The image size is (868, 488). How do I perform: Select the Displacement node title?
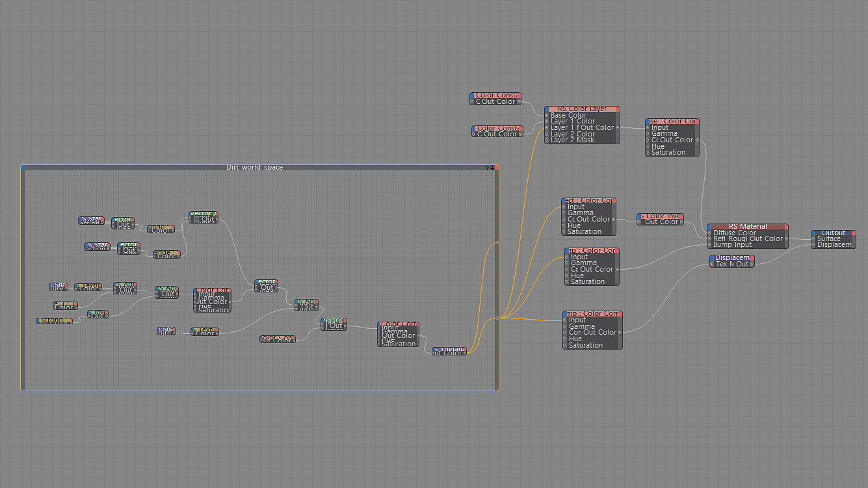pyautogui.click(x=732, y=257)
